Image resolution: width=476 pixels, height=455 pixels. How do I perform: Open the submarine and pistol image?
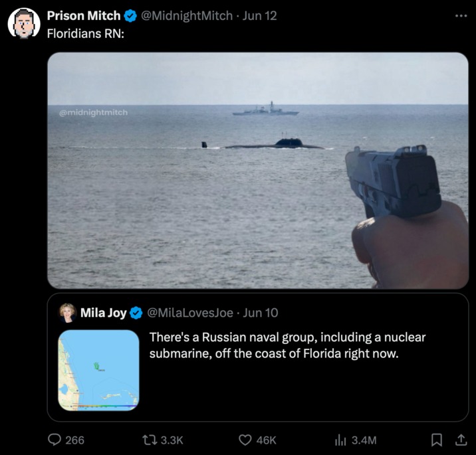coord(257,170)
